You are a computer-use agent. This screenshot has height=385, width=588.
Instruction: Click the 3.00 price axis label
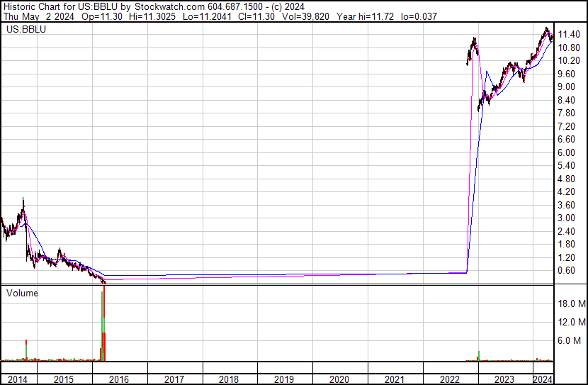click(566, 218)
